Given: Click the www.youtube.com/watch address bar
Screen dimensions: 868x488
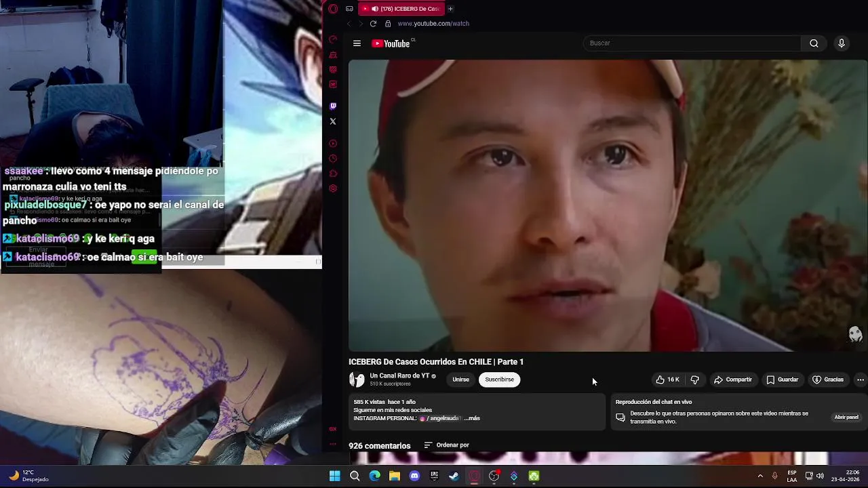Looking at the screenshot, I should [x=433, y=24].
